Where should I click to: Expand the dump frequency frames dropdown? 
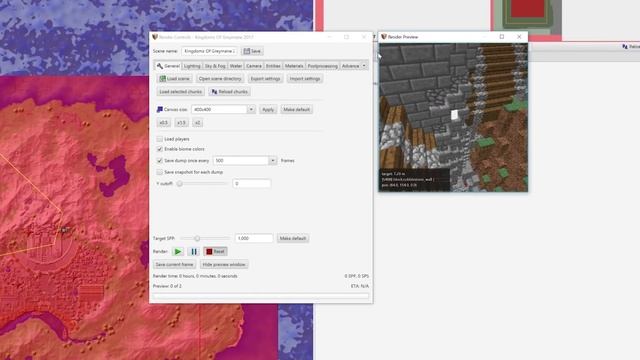(x=272, y=161)
